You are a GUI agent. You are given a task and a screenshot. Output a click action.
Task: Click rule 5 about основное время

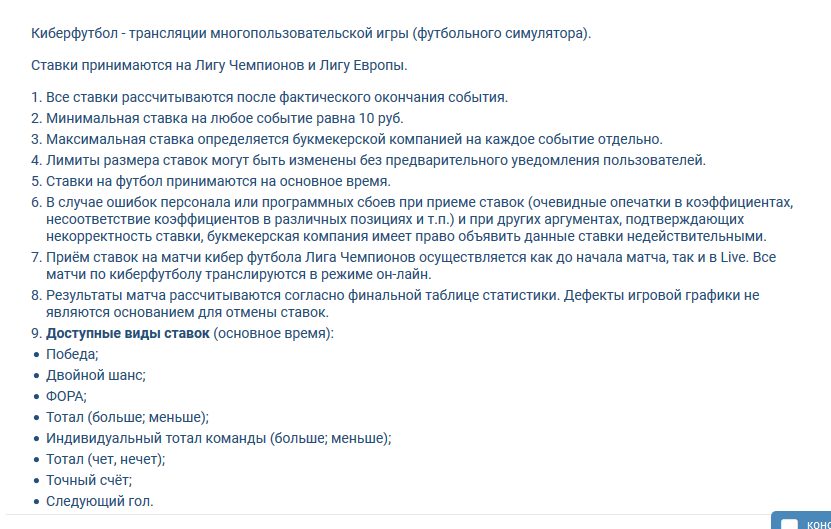tap(224, 181)
